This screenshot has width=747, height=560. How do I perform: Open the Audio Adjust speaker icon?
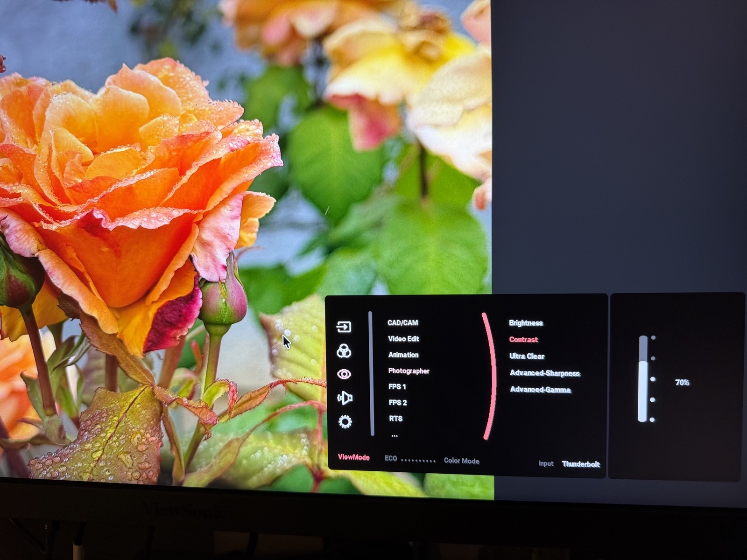coord(345,398)
